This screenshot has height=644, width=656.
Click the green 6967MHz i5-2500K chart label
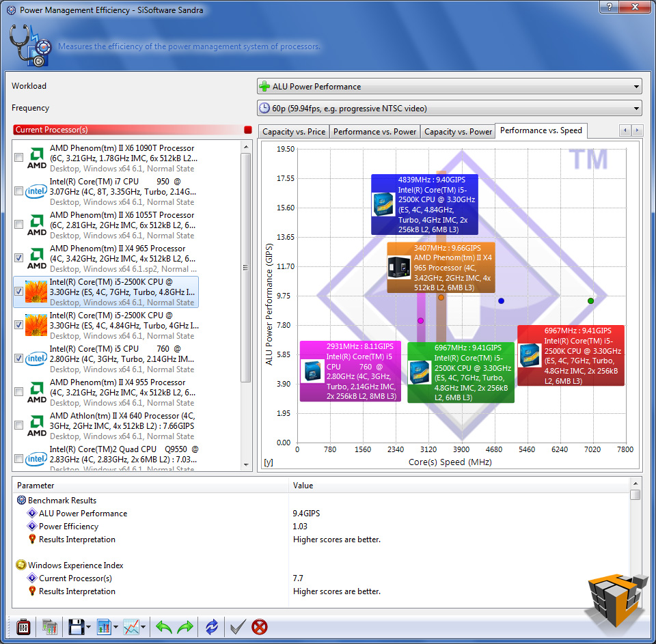coord(461,373)
